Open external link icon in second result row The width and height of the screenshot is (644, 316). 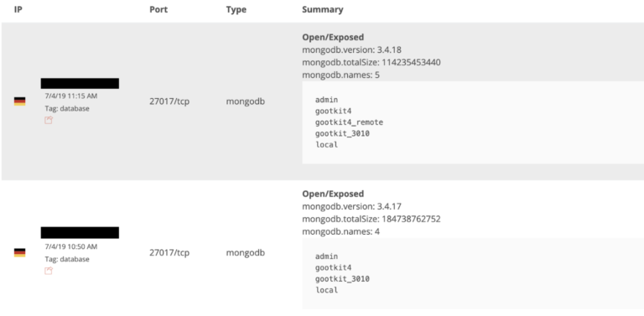pyautogui.click(x=49, y=271)
